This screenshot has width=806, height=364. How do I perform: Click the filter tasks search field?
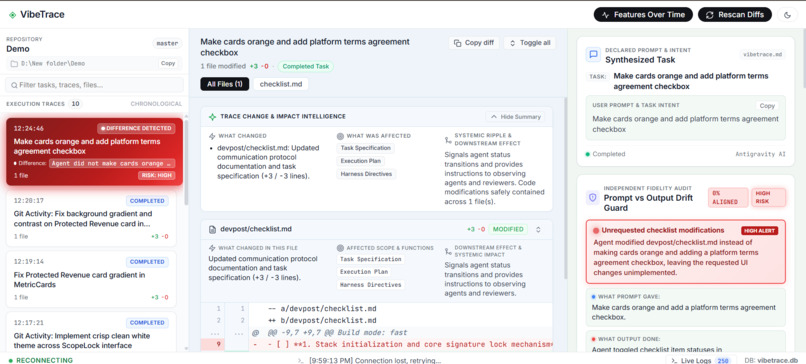tap(95, 85)
